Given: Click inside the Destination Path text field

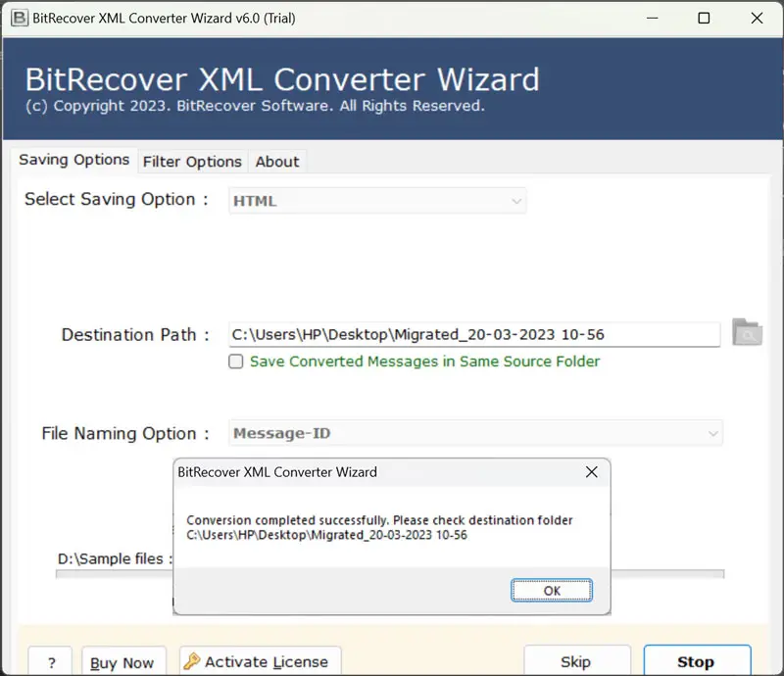Looking at the screenshot, I should [x=474, y=334].
